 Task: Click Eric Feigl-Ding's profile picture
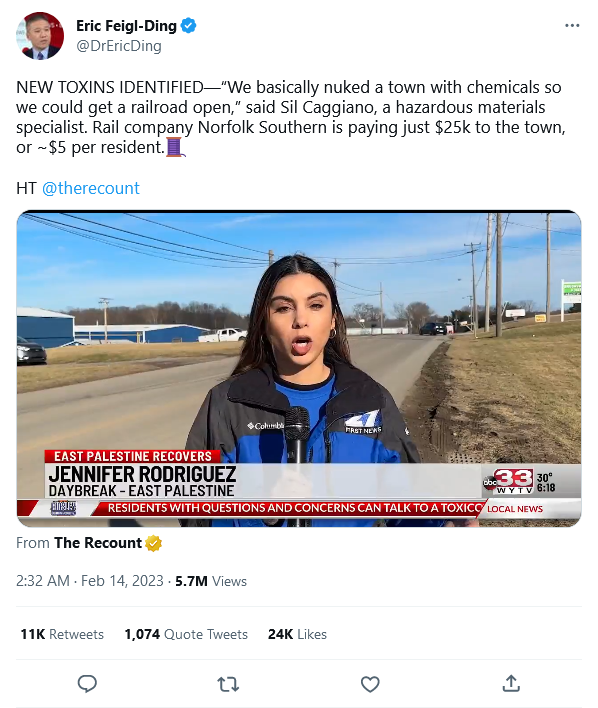click(x=40, y=36)
